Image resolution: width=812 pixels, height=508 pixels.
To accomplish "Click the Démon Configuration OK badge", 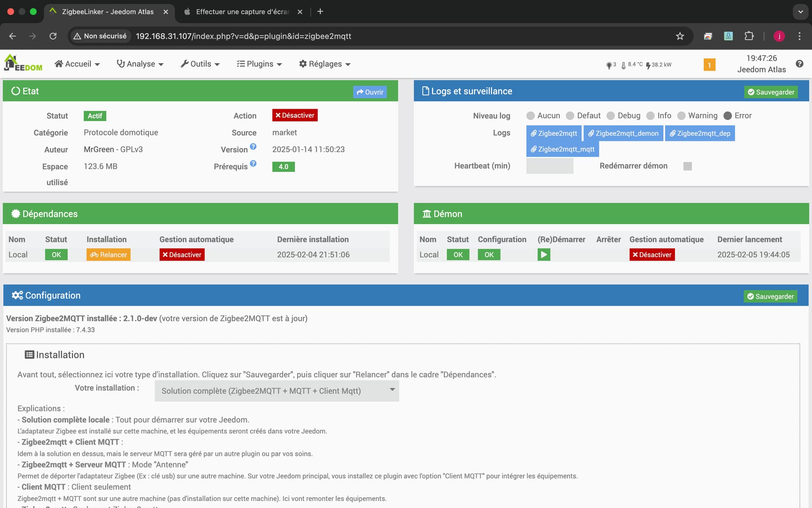I will click(489, 254).
